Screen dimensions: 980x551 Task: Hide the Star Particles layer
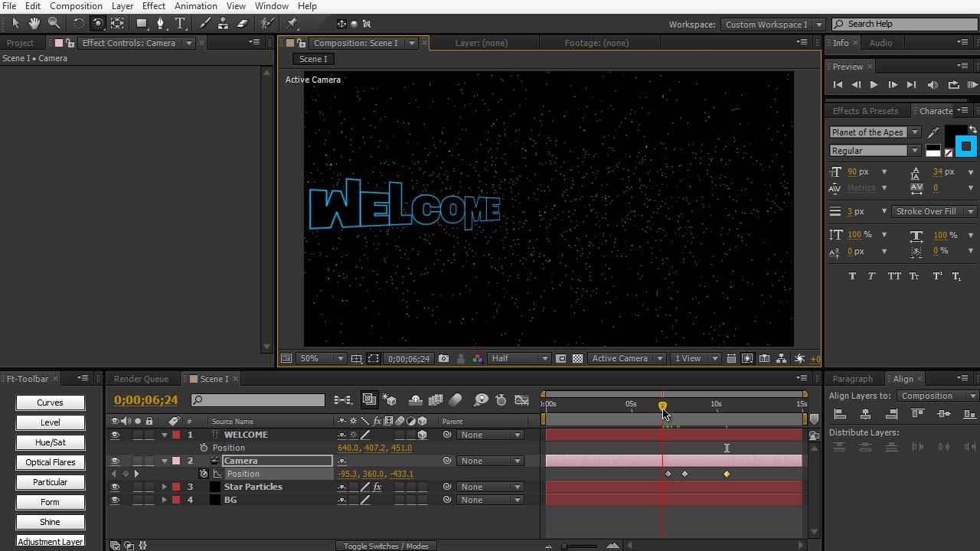click(115, 487)
